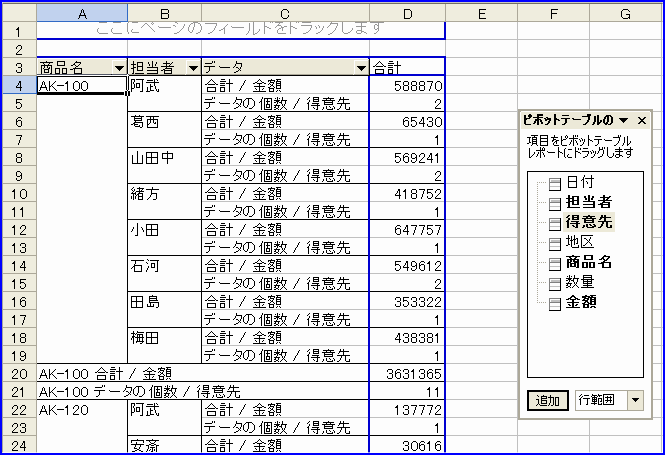The width and height of the screenshot is (665, 455).
Task: Select column C header
Action: tap(285, 14)
